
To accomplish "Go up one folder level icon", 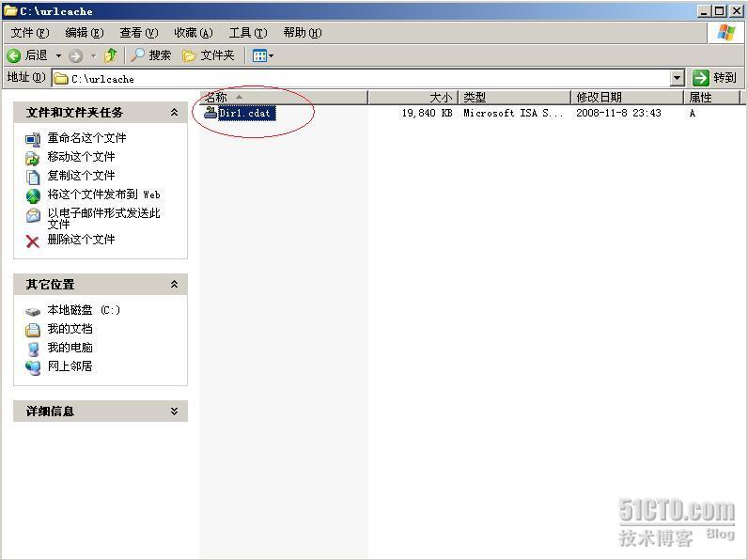I will click(111, 55).
